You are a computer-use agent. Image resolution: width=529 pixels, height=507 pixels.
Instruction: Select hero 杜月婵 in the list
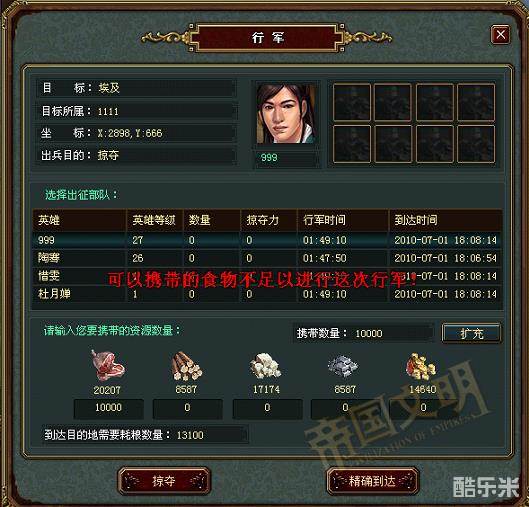point(267,294)
